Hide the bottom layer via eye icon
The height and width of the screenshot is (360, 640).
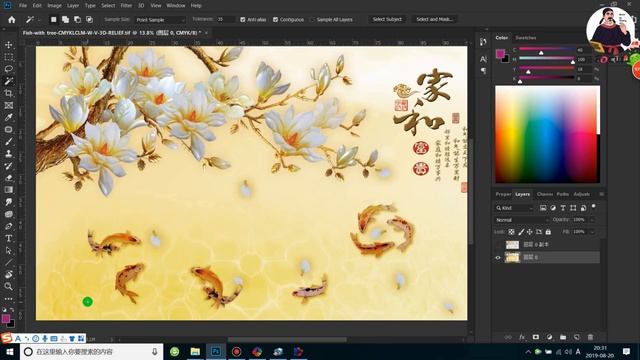click(x=498, y=258)
